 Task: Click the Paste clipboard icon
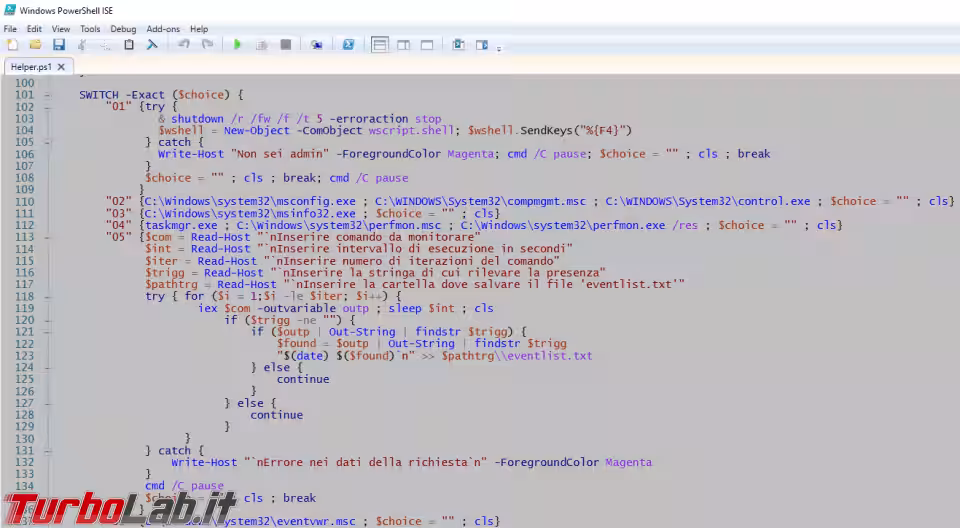[x=128, y=45]
